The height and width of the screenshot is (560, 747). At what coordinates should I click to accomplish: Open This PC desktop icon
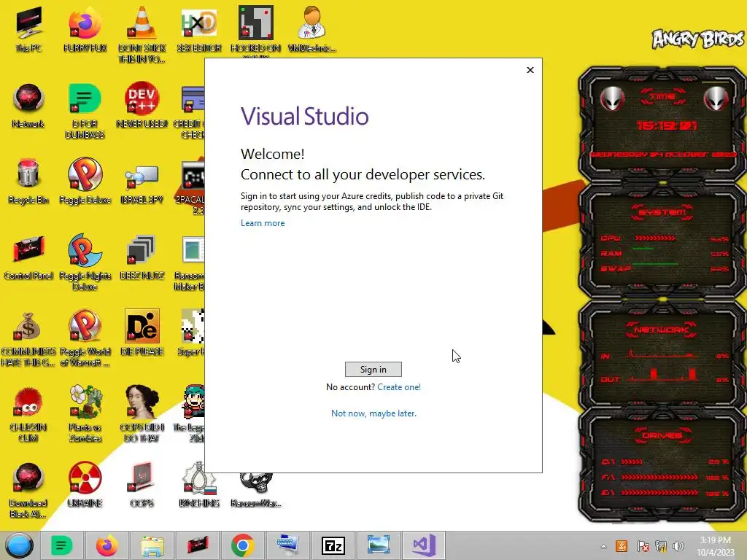[28, 29]
